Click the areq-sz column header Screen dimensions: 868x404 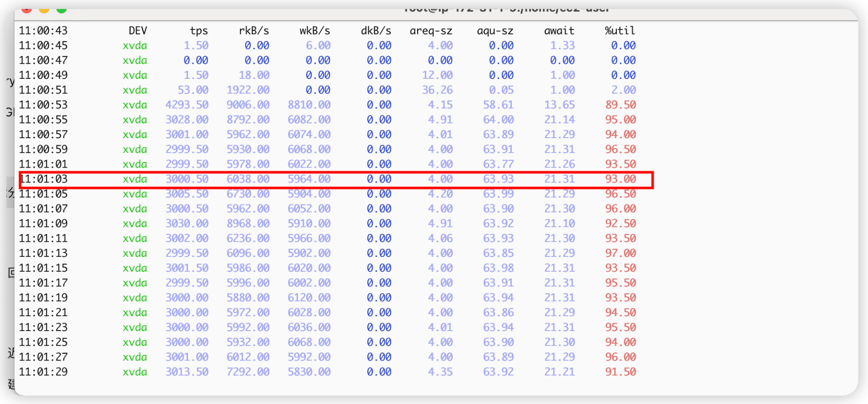pos(430,31)
